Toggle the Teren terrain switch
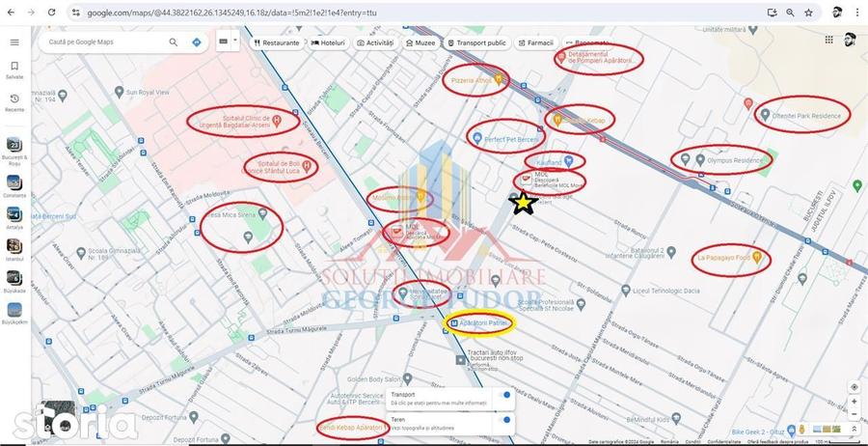Viewport: 868px width, 446px height. tap(503, 420)
